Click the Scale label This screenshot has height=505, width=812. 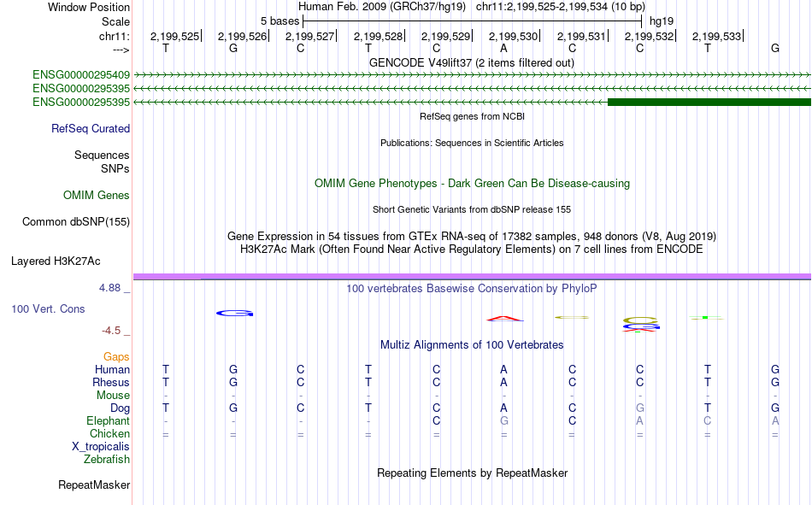tap(116, 21)
